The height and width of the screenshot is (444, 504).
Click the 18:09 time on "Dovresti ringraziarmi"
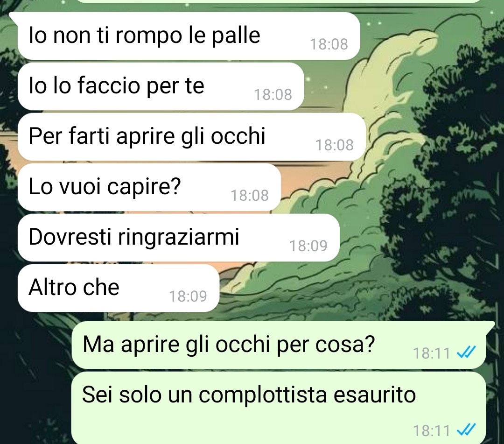point(308,246)
